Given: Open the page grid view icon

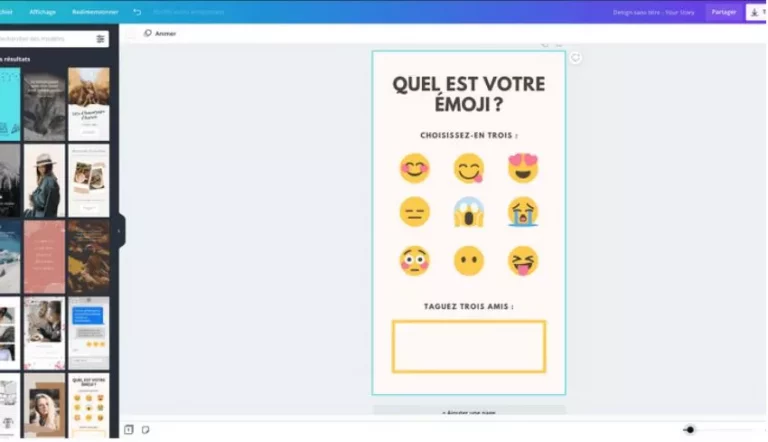Looking at the screenshot, I should pyautogui.click(x=128, y=430).
